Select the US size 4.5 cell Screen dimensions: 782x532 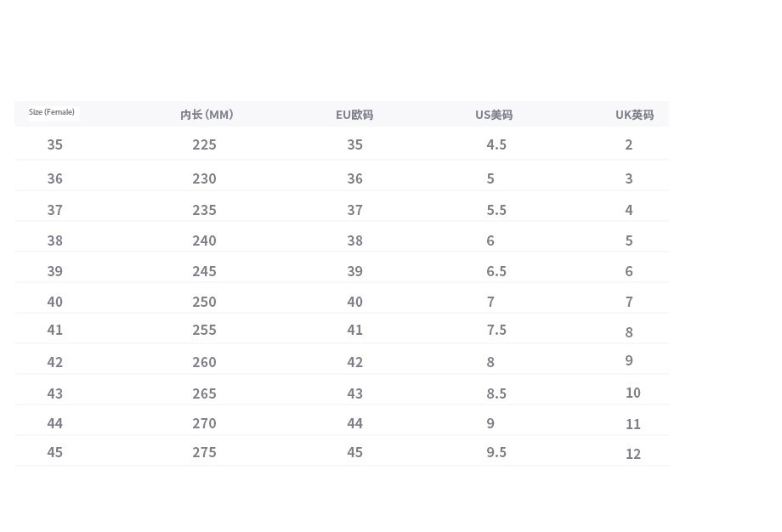point(496,144)
